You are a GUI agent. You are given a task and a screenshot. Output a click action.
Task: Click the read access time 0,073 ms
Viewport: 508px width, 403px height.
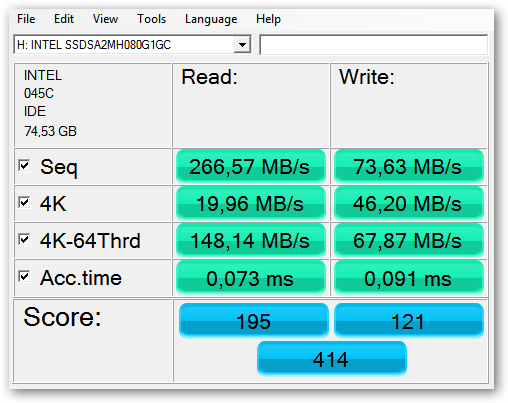coord(251,278)
